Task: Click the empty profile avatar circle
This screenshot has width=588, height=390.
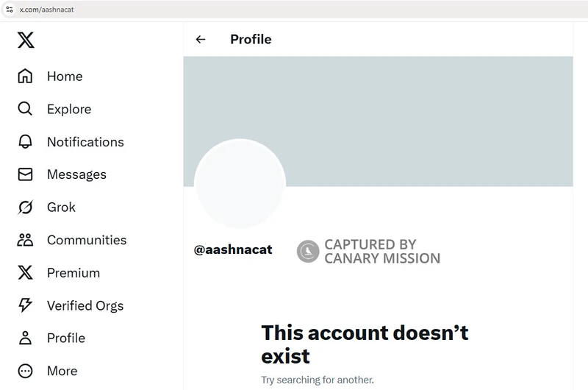Action: point(240,183)
